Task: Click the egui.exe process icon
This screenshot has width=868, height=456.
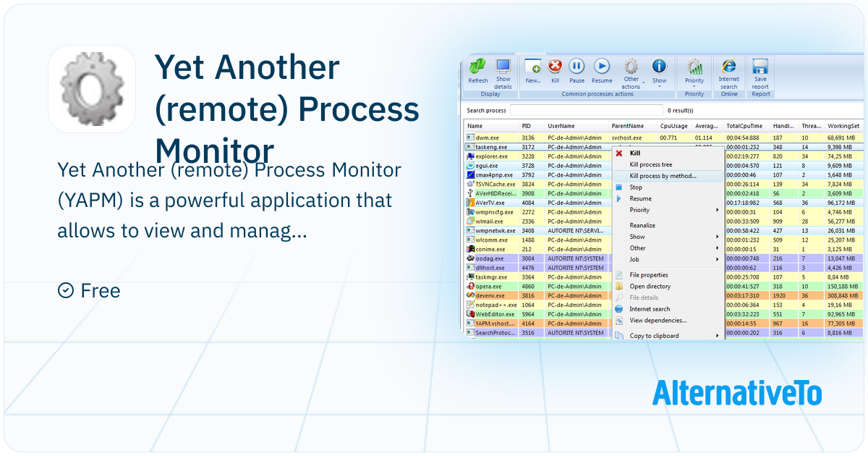Action: pos(470,166)
